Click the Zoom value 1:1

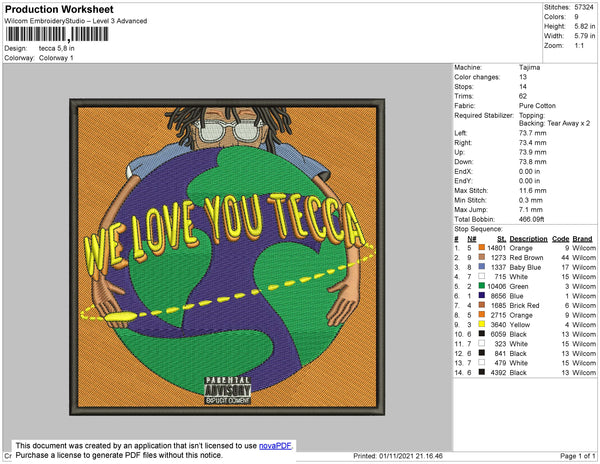tap(579, 46)
